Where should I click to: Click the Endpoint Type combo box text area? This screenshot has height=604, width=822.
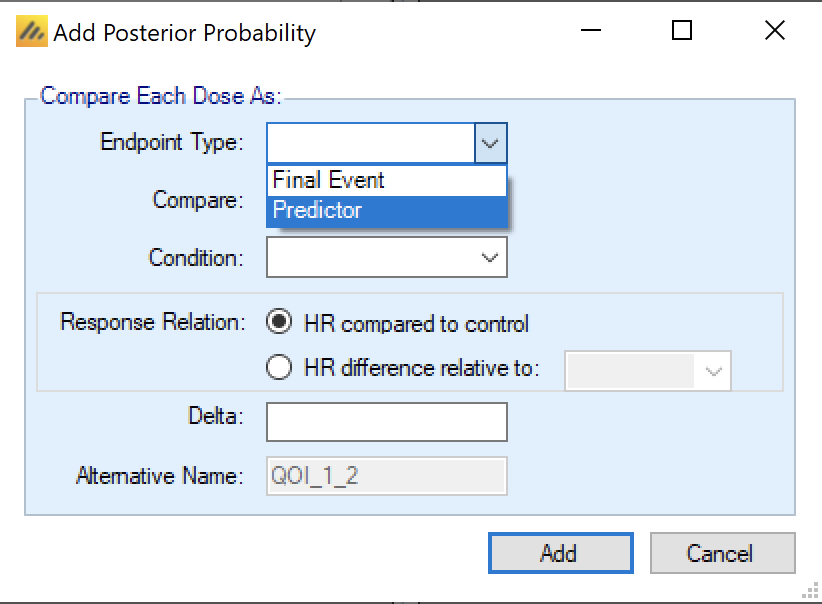point(369,143)
